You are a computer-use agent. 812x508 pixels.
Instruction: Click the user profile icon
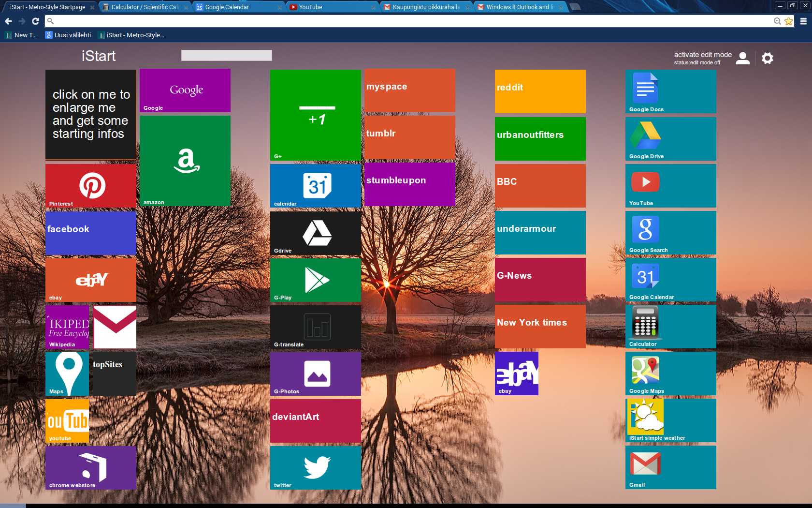(x=742, y=58)
